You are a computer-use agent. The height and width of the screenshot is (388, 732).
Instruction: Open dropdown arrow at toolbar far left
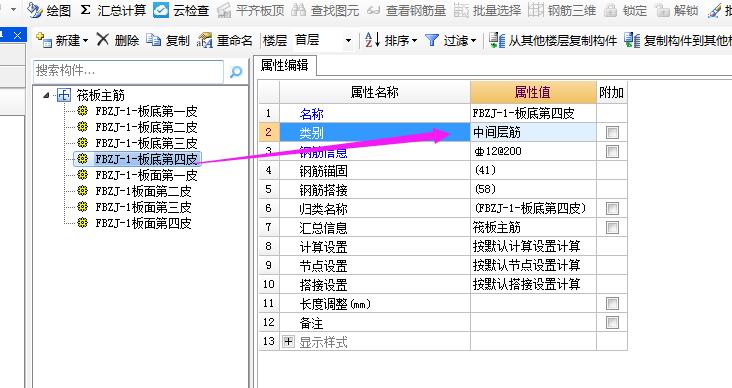(13, 9)
